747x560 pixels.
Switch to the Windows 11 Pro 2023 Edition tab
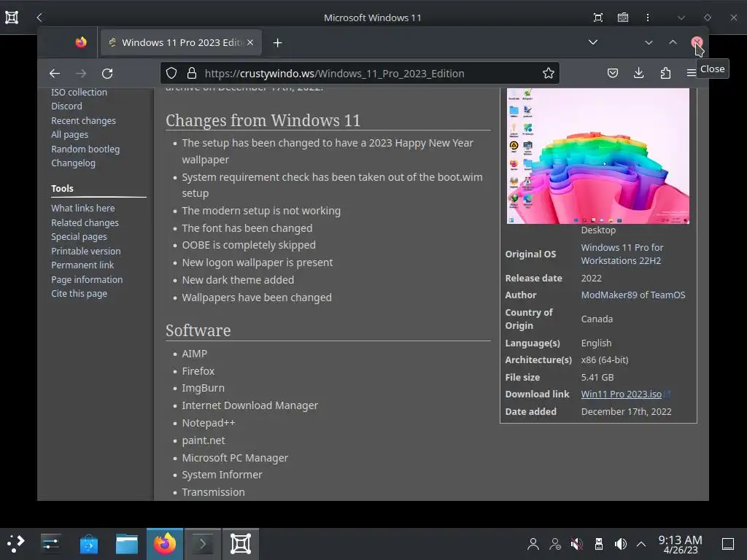click(x=181, y=42)
